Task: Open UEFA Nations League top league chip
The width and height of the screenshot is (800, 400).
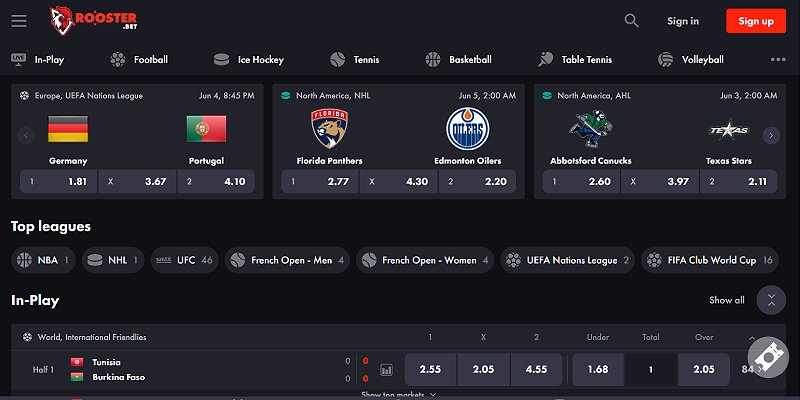Action: tap(567, 260)
